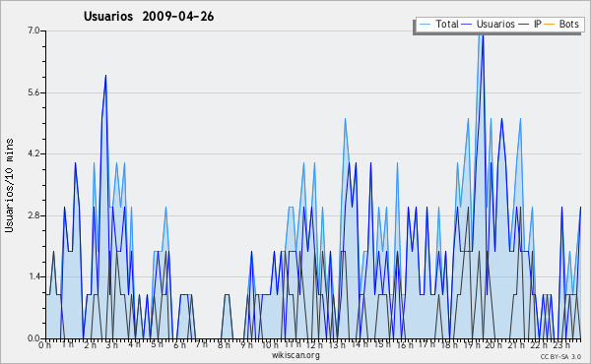Click the '20 h' x-axis label

pyautogui.click(x=493, y=345)
